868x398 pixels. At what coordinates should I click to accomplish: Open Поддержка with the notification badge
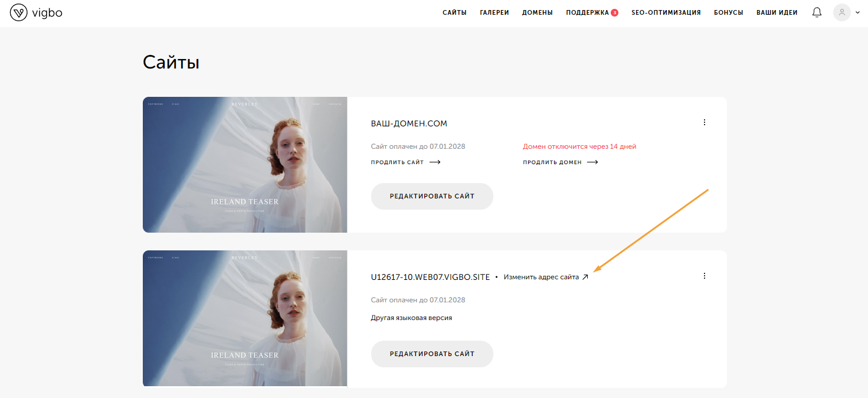587,12
